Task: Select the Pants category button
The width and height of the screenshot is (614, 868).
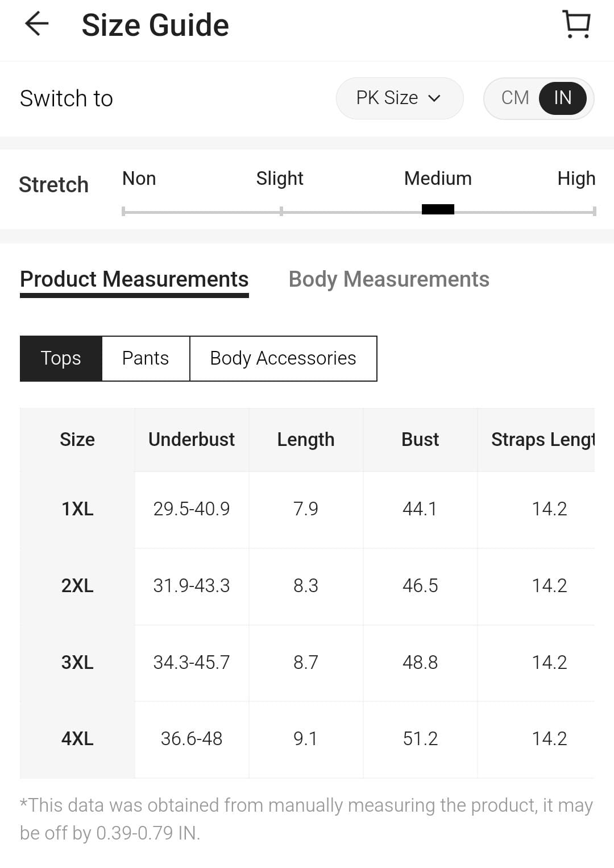Action: [146, 358]
